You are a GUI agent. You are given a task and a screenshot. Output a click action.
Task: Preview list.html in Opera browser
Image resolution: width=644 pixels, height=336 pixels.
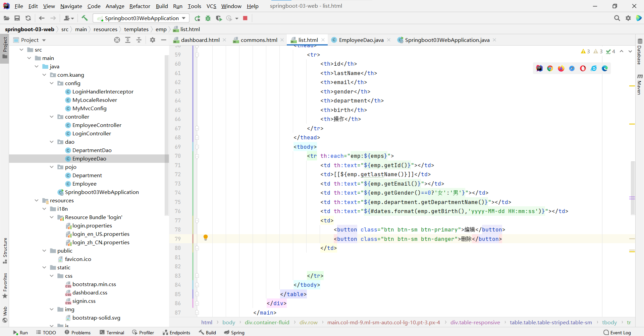click(583, 68)
